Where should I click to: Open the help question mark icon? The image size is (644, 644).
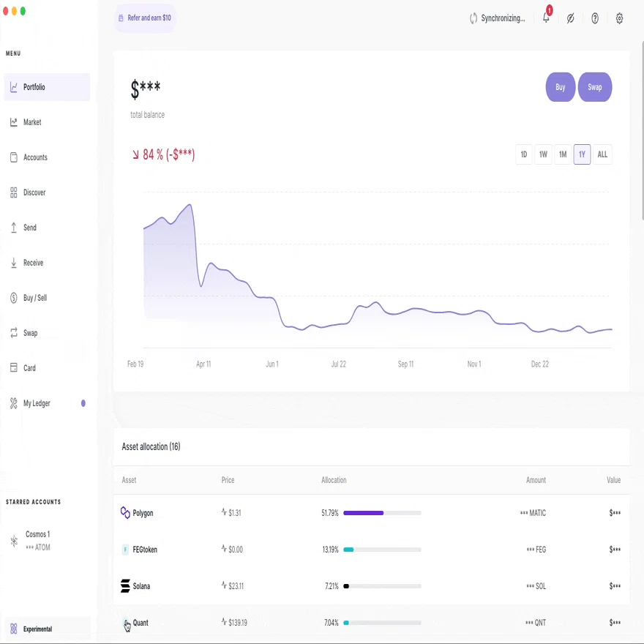click(595, 18)
